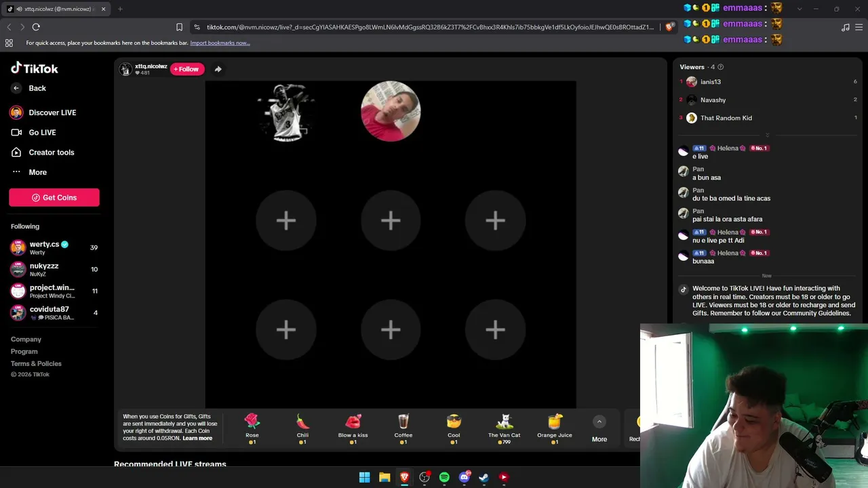
Task: Open the Brave media control music icon
Action: [x=846, y=27]
